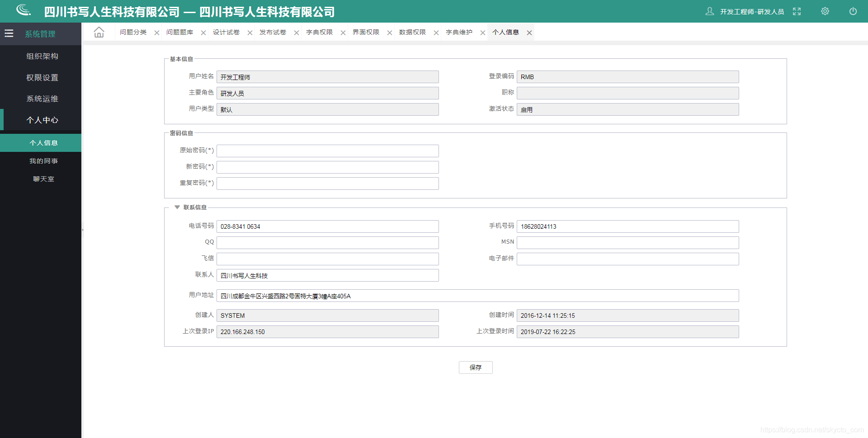This screenshot has width=868, height=438.
Task: Click the 创建时间 field value
Action: coord(628,316)
